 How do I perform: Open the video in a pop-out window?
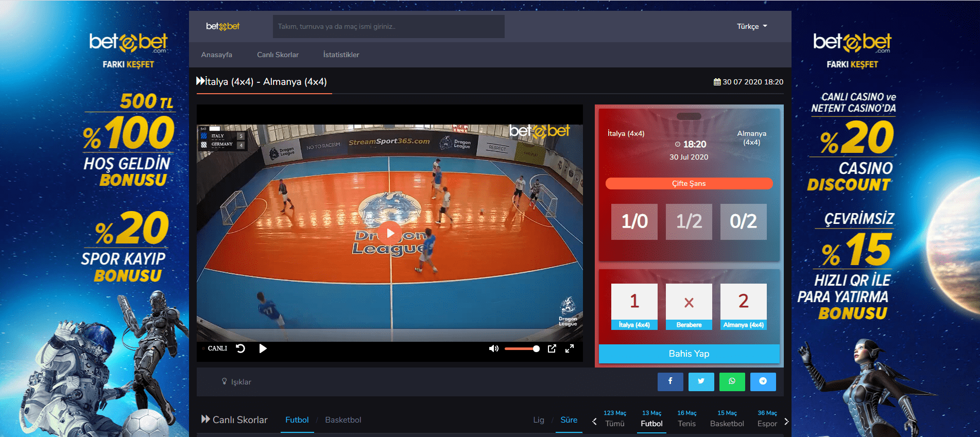click(x=552, y=348)
